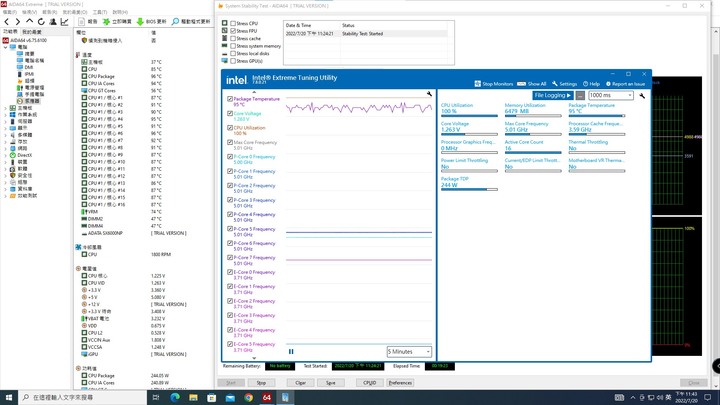Click the up-level arrow in AIDA64 toolbar
720x405 pixels.
[29, 22]
